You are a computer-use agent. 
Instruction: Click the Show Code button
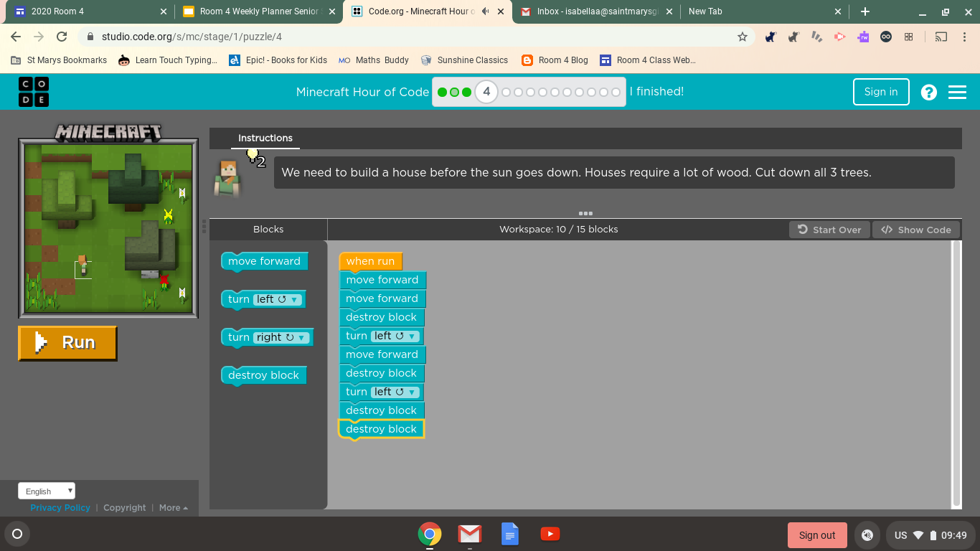pyautogui.click(x=915, y=230)
